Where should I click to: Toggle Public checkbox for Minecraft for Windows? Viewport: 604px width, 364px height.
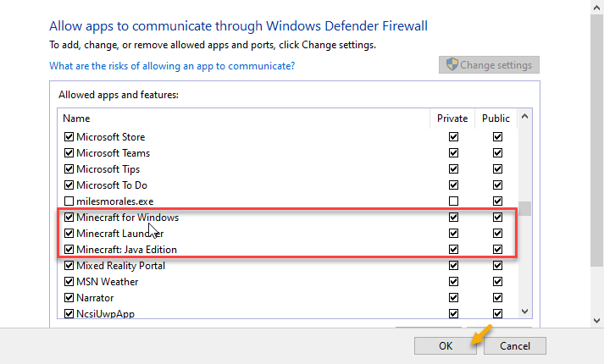[x=497, y=217]
